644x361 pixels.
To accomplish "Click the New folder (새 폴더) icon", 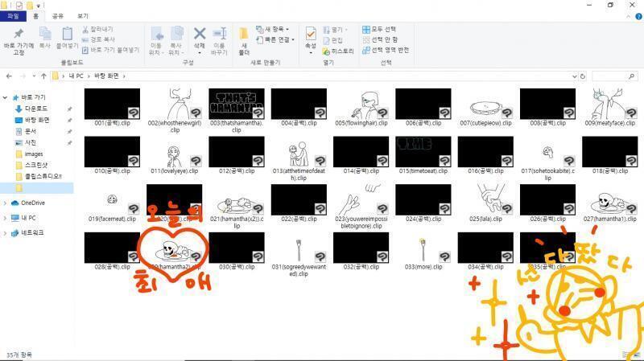I will click(244, 34).
